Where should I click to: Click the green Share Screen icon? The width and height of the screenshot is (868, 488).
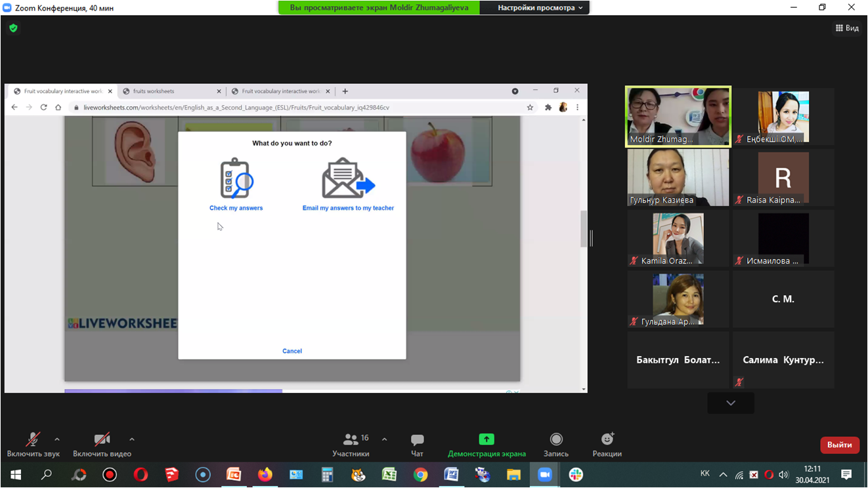point(486,439)
